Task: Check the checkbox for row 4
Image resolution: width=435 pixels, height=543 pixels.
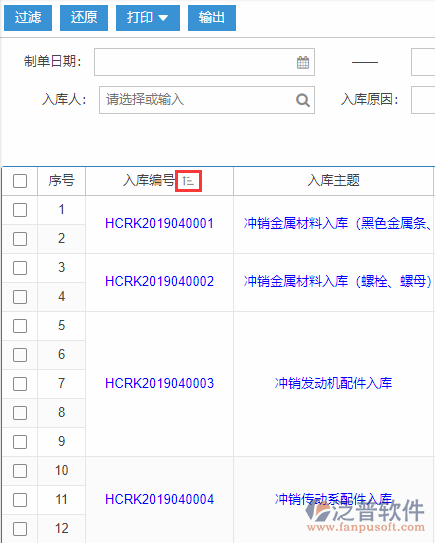Action: pyautogui.click(x=20, y=297)
